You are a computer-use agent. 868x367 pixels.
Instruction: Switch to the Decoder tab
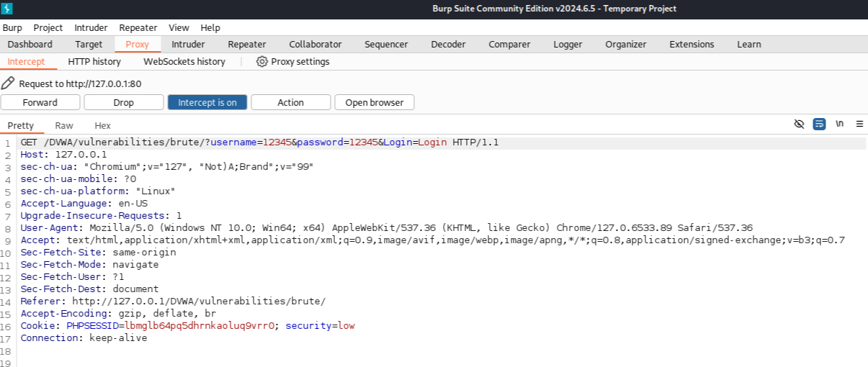click(x=448, y=44)
